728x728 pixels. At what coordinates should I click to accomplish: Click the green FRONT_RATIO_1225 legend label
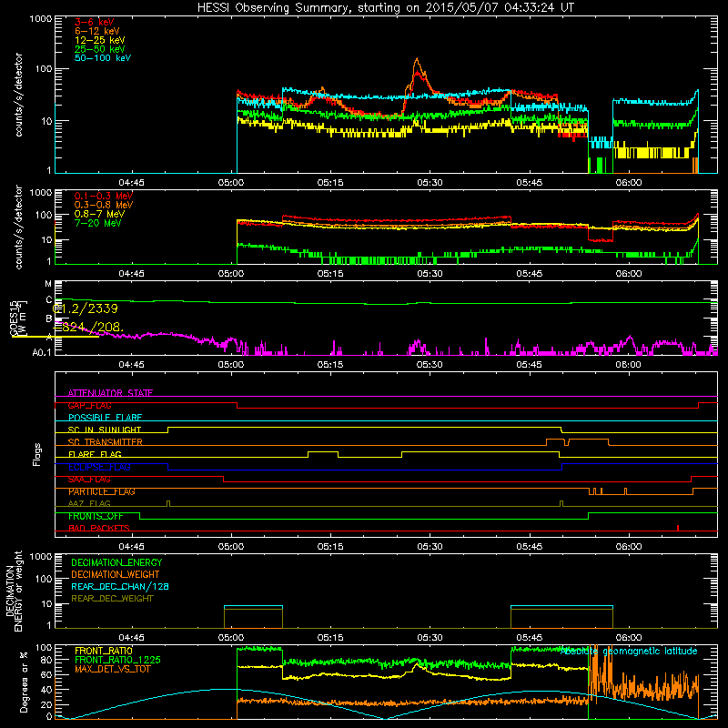(x=118, y=660)
